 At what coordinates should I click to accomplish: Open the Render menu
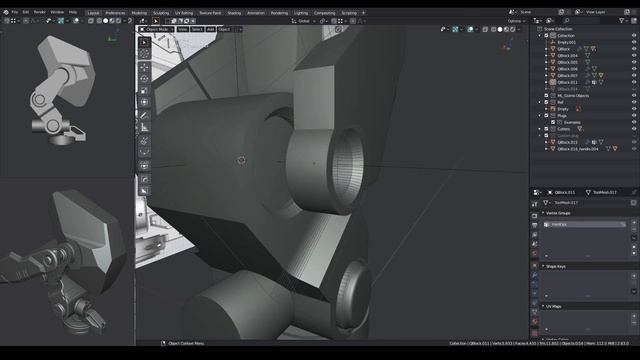click(x=40, y=12)
